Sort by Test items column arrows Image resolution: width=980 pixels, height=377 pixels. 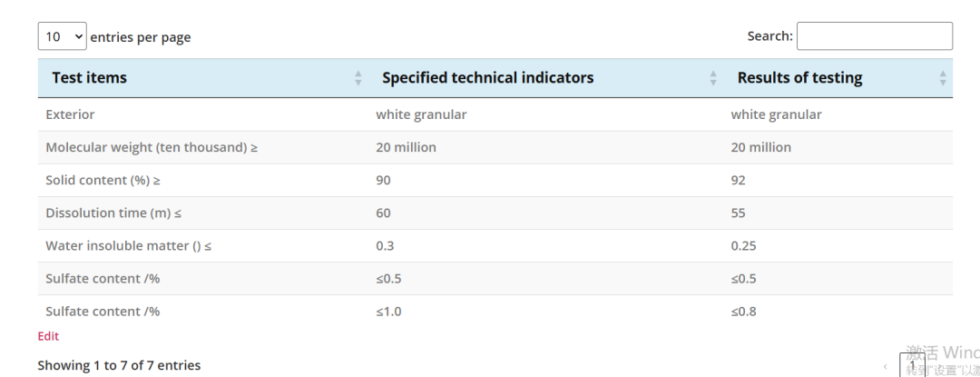tap(358, 78)
